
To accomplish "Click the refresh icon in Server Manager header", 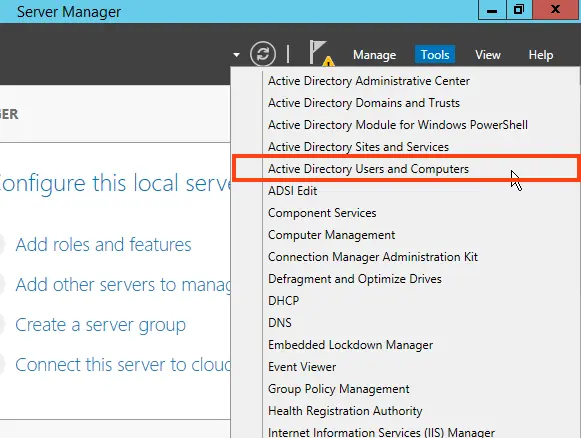I will click(263, 54).
